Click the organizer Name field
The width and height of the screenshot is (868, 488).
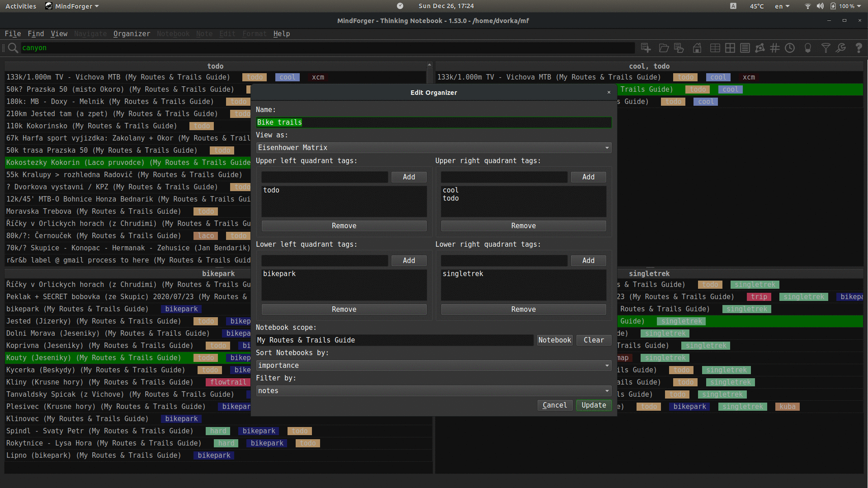pyautogui.click(x=434, y=122)
